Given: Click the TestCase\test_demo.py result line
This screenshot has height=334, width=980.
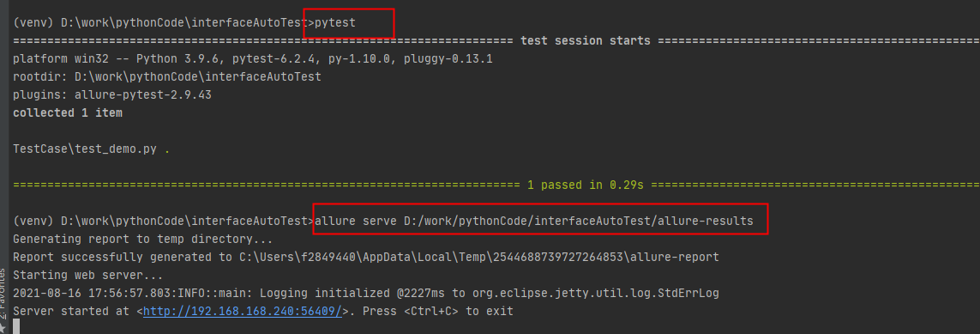Looking at the screenshot, I should [91, 149].
